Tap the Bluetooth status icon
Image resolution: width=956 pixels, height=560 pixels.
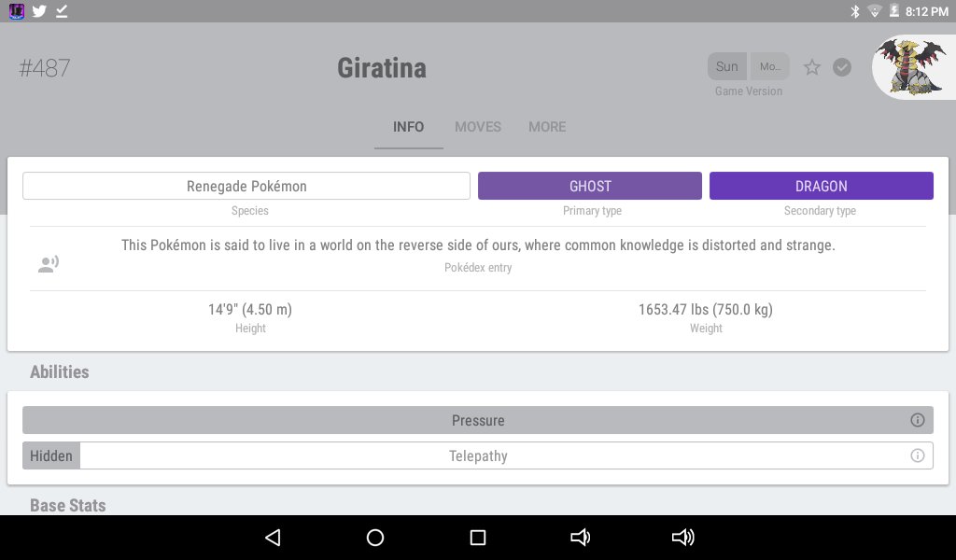tap(855, 11)
